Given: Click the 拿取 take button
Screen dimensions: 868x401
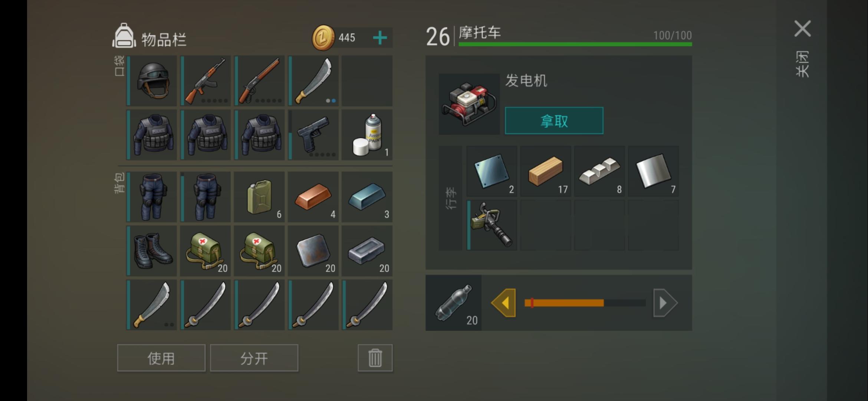Looking at the screenshot, I should click(x=554, y=121).
